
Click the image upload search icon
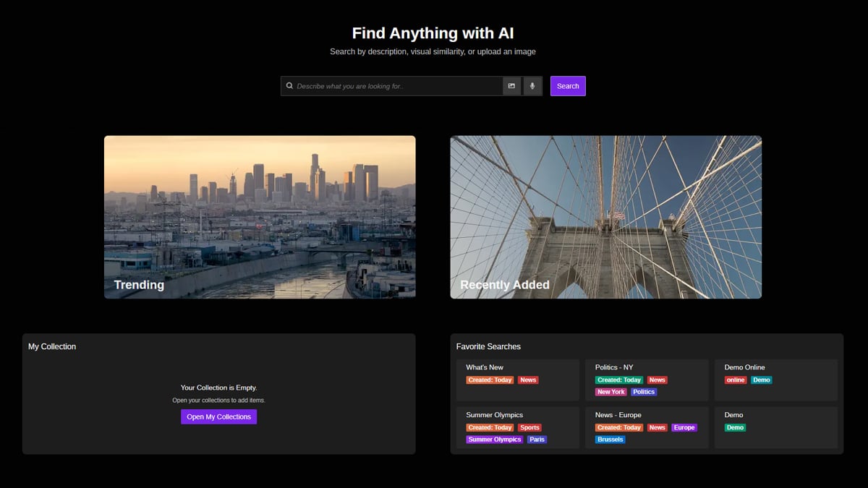point(511,86)
